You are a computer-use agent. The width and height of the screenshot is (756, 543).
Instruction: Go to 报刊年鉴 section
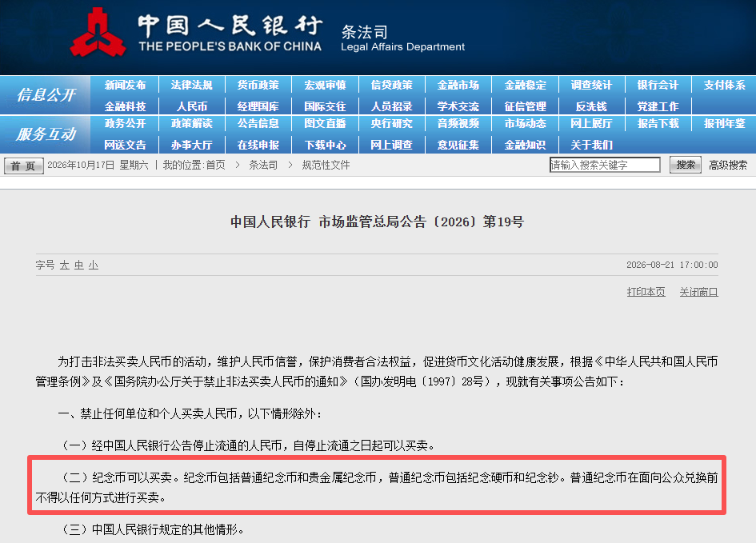[x=724, y=123]
